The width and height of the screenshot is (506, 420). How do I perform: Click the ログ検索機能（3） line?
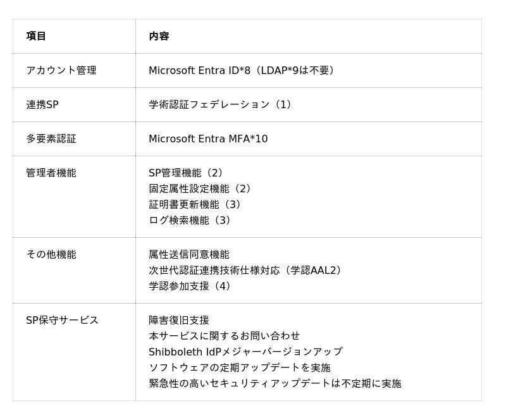click(x=192, y=220)
